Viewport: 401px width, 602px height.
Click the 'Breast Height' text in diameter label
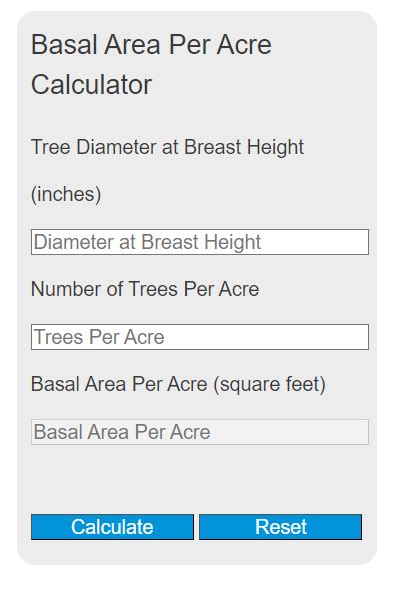[244, 147]
